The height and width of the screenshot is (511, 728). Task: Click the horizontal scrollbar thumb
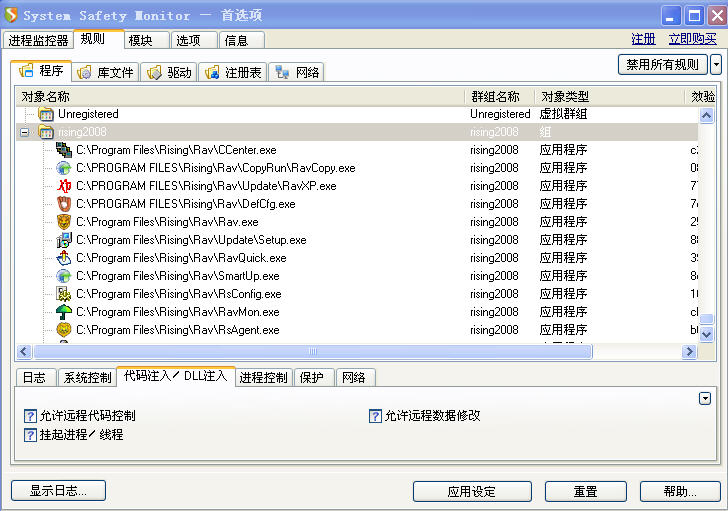click(312, 352)
